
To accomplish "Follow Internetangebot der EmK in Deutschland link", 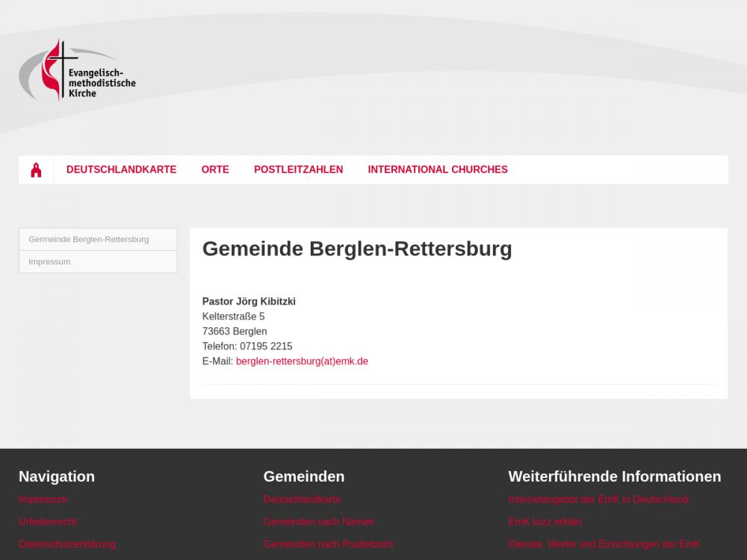I will (598, 500).
